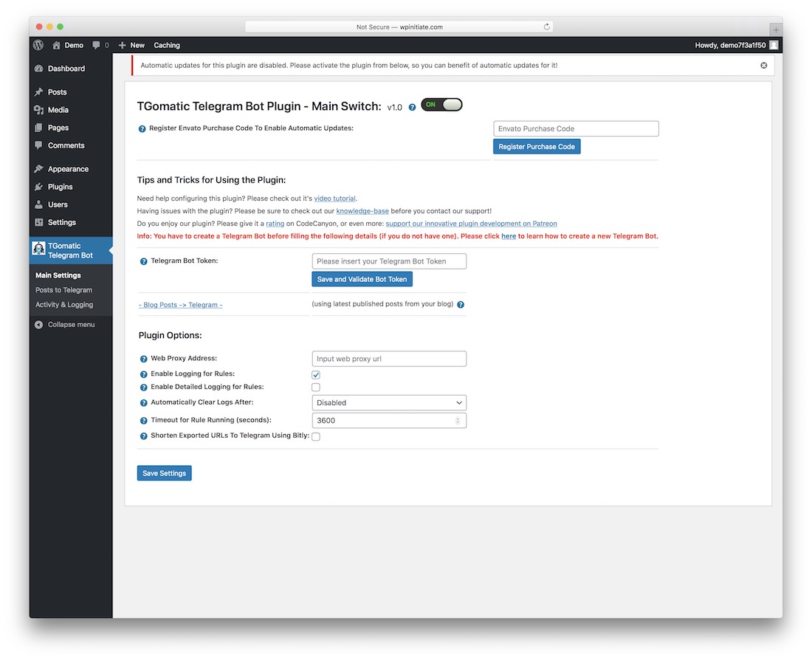Open Main Settings submenu
Viewport: 812px width, 660px height.
pos(58,275)
